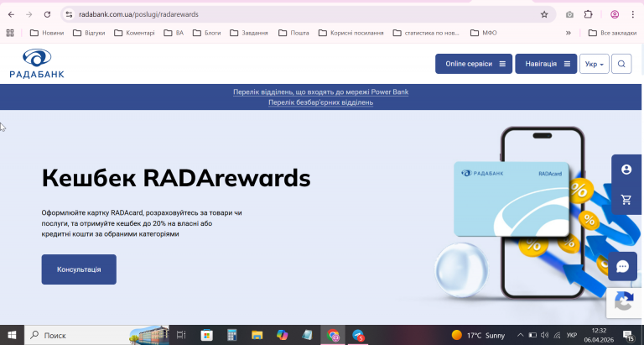644x345 pixels.
Task: Click the Radabank logo
Action: click(37, 63)
